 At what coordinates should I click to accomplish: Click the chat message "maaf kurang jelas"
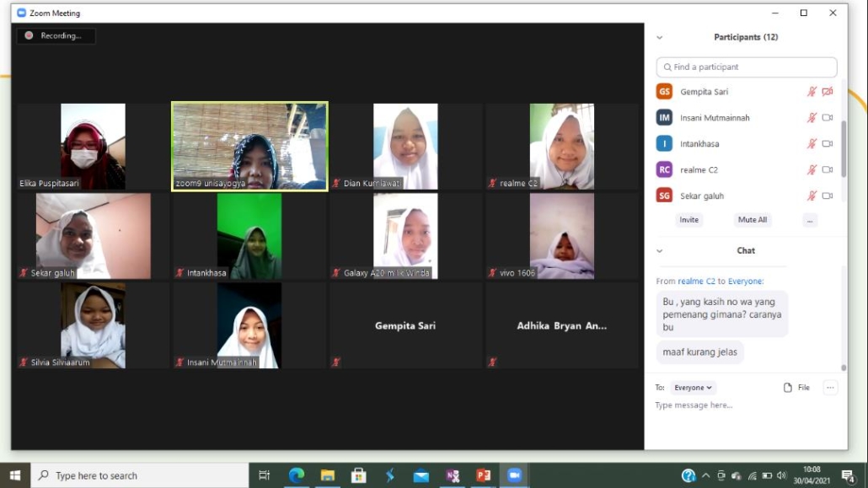[699, 352]
